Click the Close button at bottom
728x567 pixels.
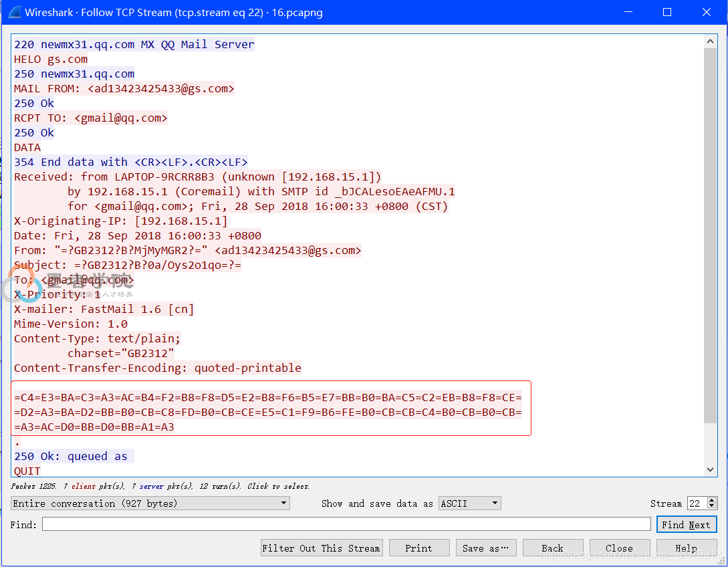tap(619, 548)
